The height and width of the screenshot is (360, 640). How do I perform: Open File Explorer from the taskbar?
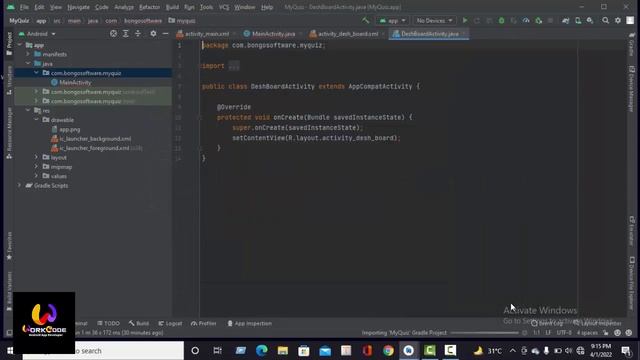click(282, 351)
